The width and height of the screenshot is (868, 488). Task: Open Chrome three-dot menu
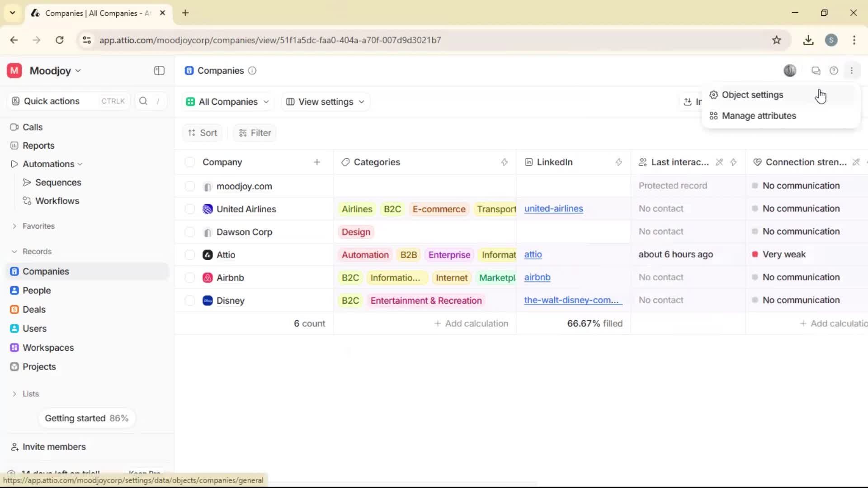click(x=854, y=40)
